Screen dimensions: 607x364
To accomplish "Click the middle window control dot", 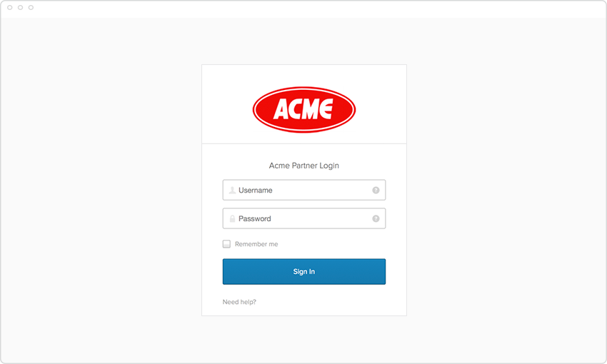I will (20, 7).
